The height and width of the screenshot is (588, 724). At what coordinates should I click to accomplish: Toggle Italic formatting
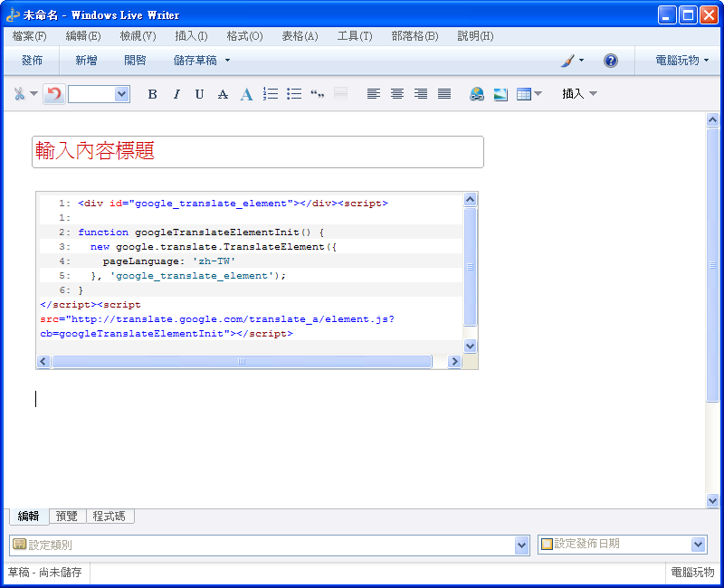click(x=176, y=94)
